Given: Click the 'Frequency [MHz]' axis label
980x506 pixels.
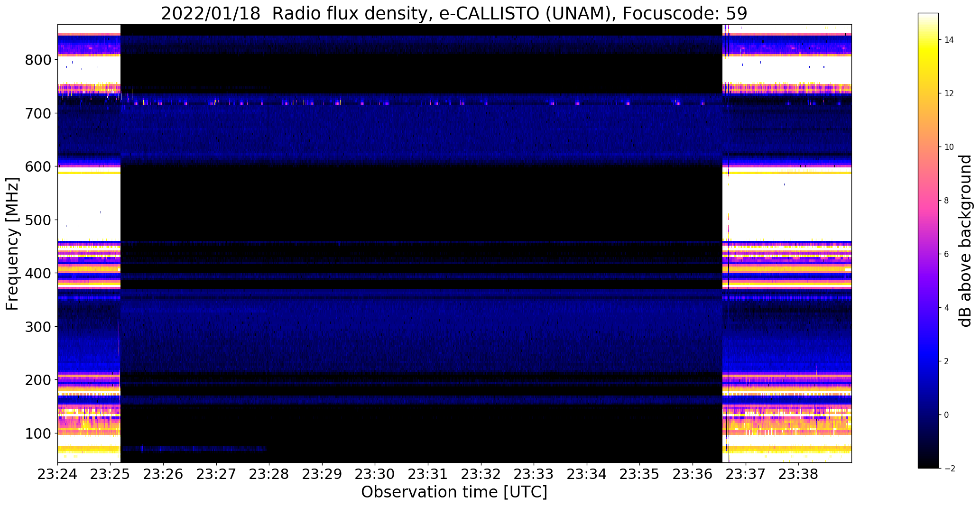Looking at the screenshot, I should [x=12, y=244].
